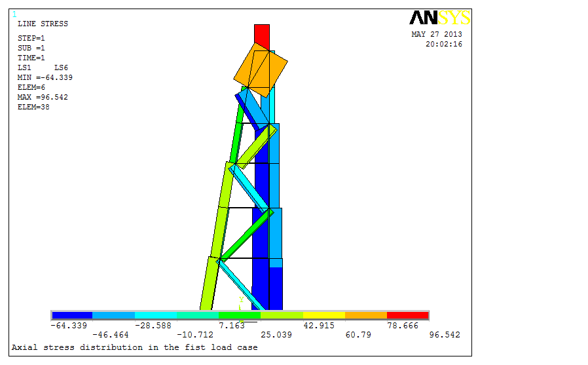Select the orange legend color band
This screenshot has width=588, height=365.
point(366,315)
